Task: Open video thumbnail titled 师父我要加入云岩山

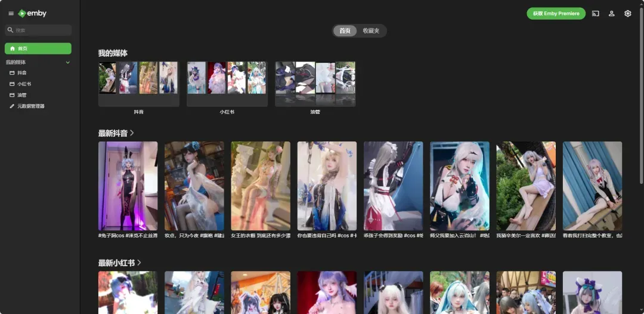Action: tap(460, 186)
